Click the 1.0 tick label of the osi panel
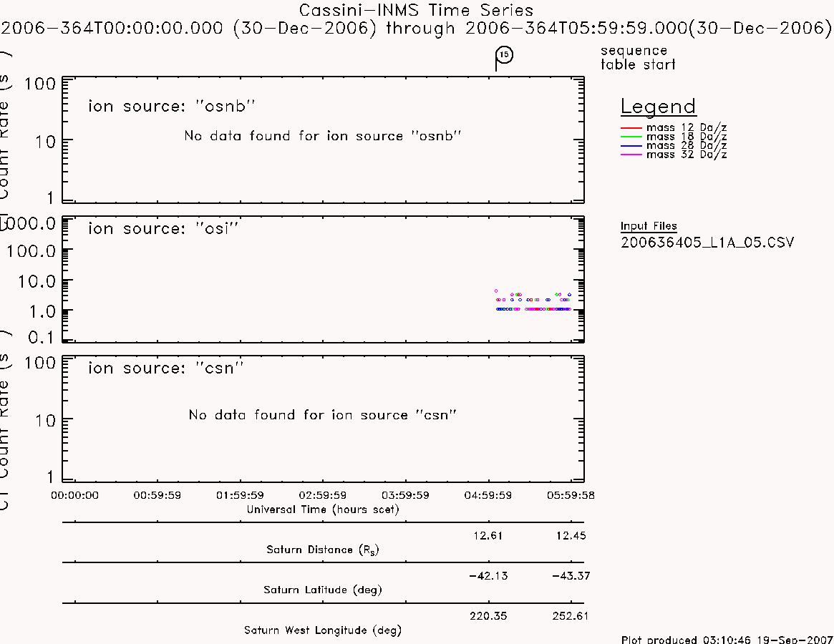This screenshot has height=644, width=834. tap(42, 312)
